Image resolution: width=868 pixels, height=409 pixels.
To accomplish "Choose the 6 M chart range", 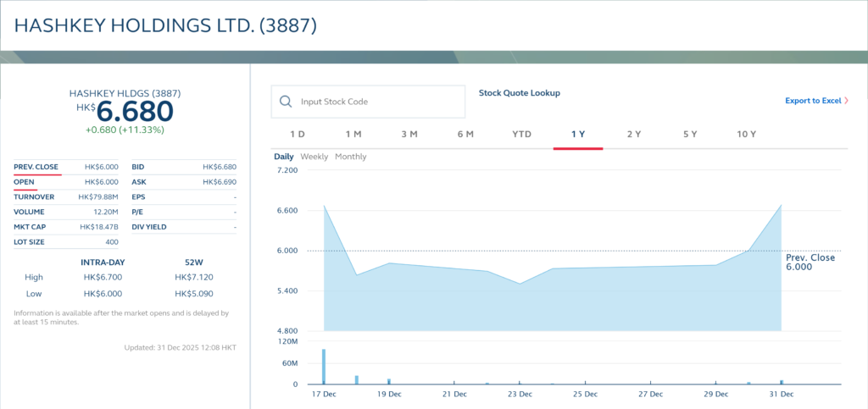I will (465, 135).
